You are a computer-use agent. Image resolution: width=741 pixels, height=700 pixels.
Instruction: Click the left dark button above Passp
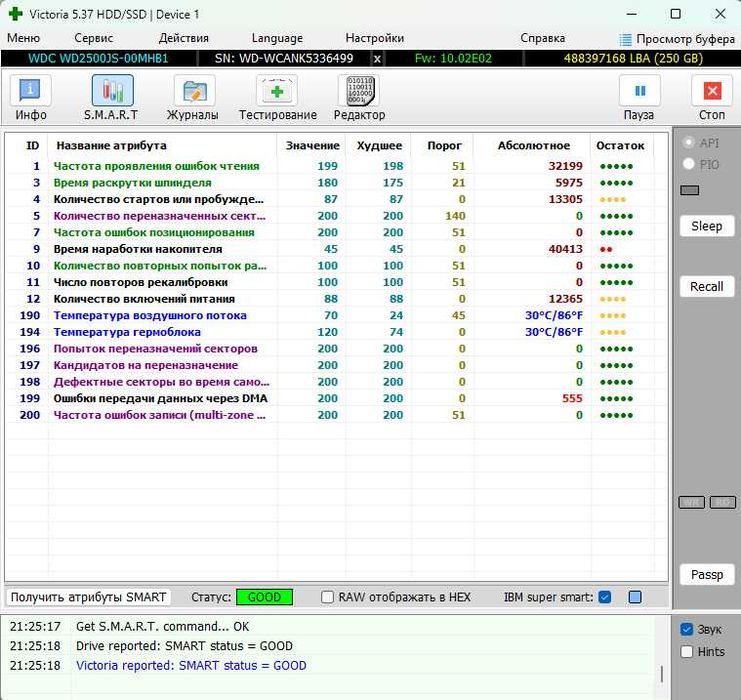click(691, 502)
